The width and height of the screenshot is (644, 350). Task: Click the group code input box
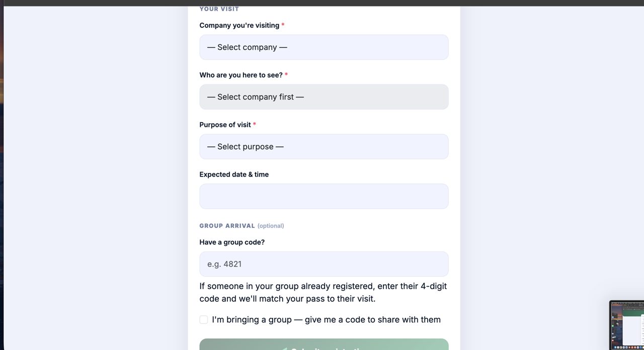point(324,264)
